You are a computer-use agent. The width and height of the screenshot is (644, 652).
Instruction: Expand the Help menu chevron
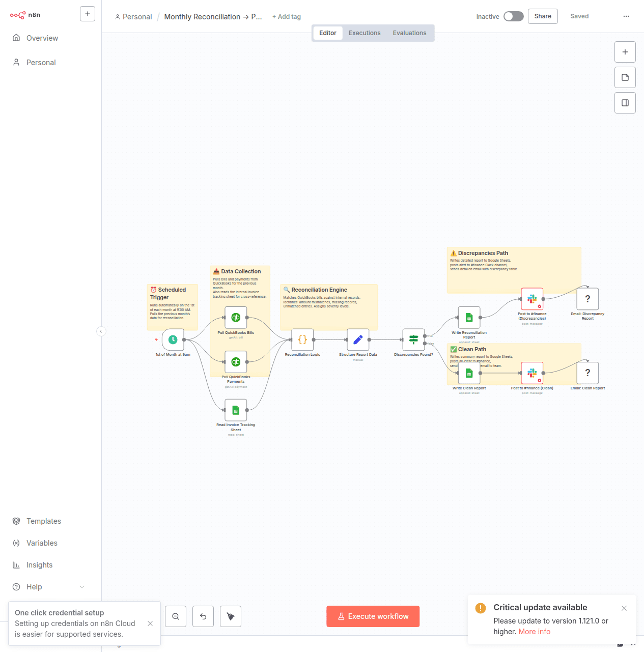pos(82,587)
